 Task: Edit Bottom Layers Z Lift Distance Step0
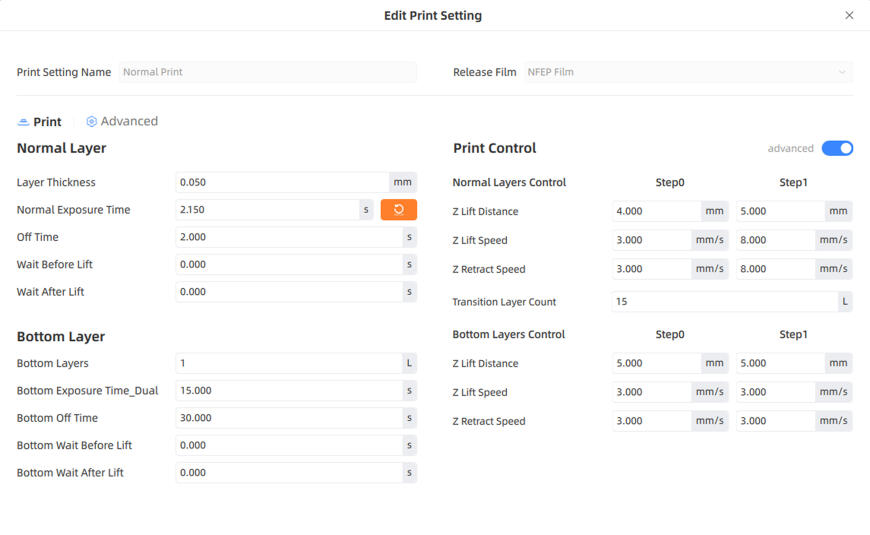pyautogui.click(x=656, y=363)
